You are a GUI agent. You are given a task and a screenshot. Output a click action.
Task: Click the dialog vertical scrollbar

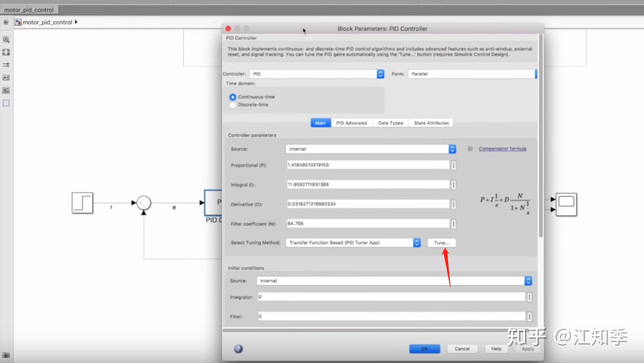pos(541,135)
